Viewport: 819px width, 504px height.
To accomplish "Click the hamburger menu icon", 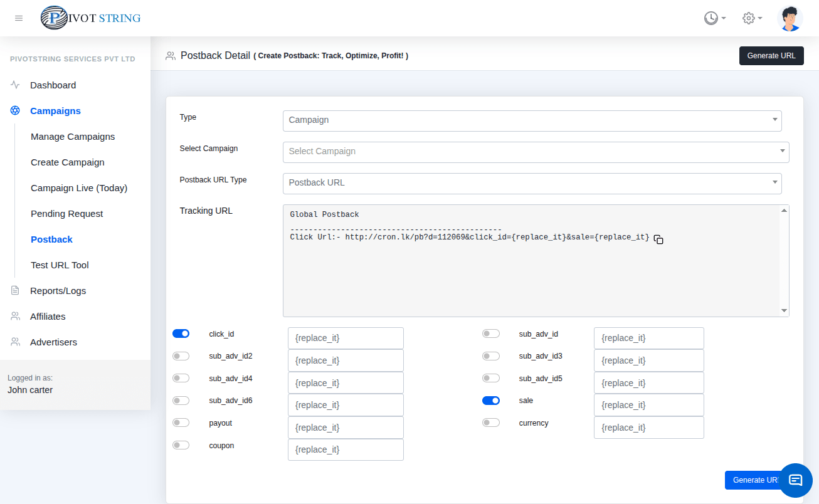I will (x=19, y=18).
